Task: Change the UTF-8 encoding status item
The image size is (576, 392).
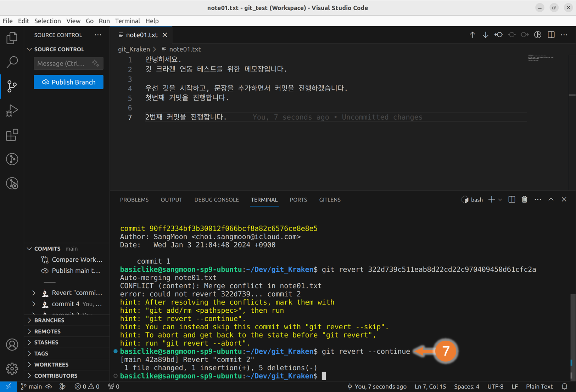Action: tap(495, 387)
